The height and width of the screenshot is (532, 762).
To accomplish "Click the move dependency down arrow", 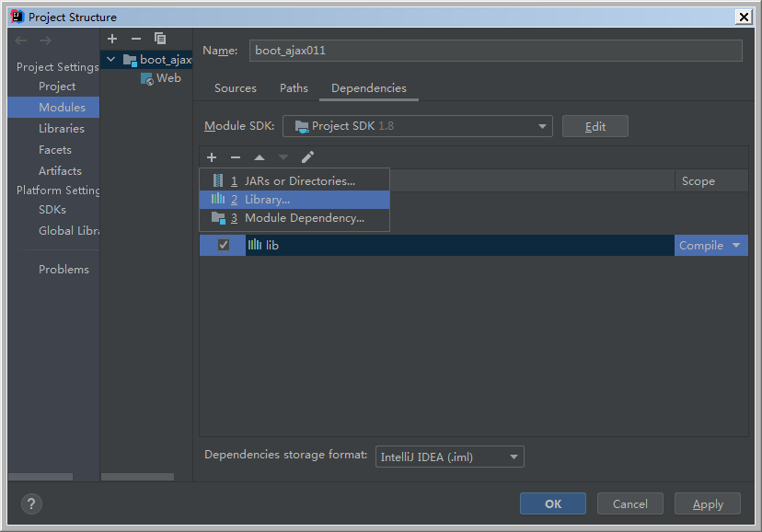I will click(283, 157).
